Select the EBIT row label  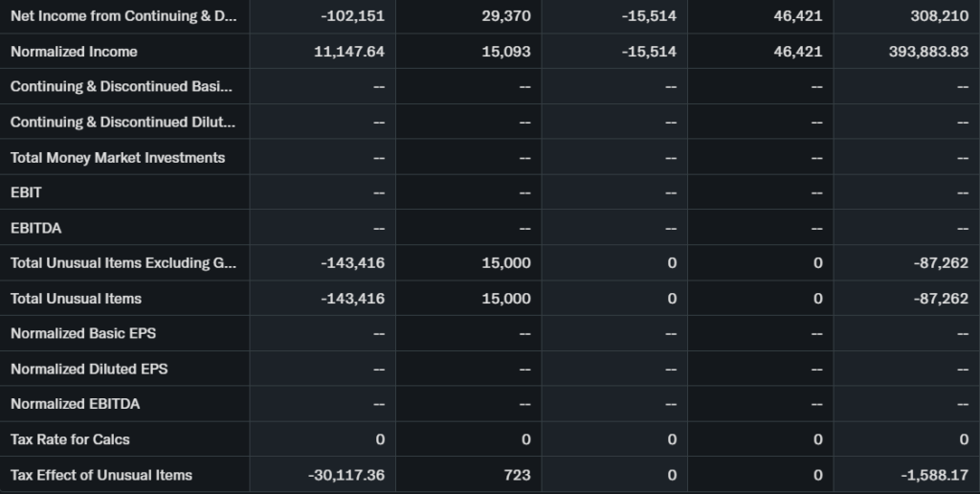26,192
